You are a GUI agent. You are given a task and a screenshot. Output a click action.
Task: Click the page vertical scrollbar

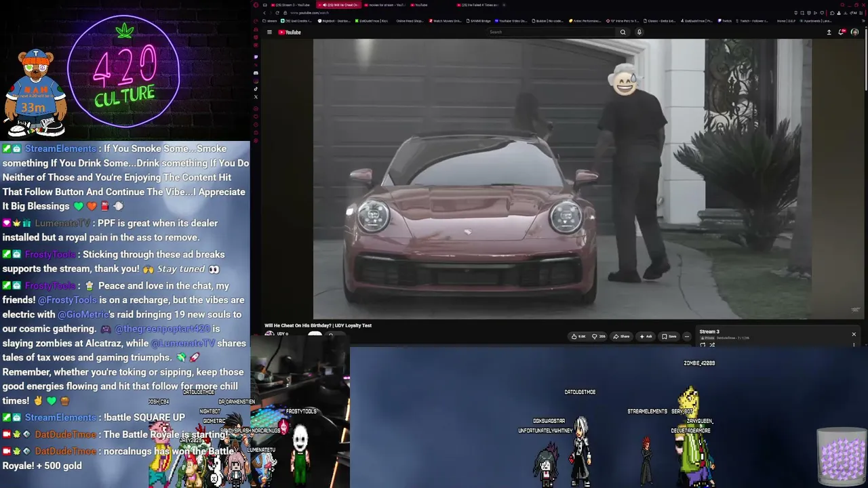(x=865, y=61)
